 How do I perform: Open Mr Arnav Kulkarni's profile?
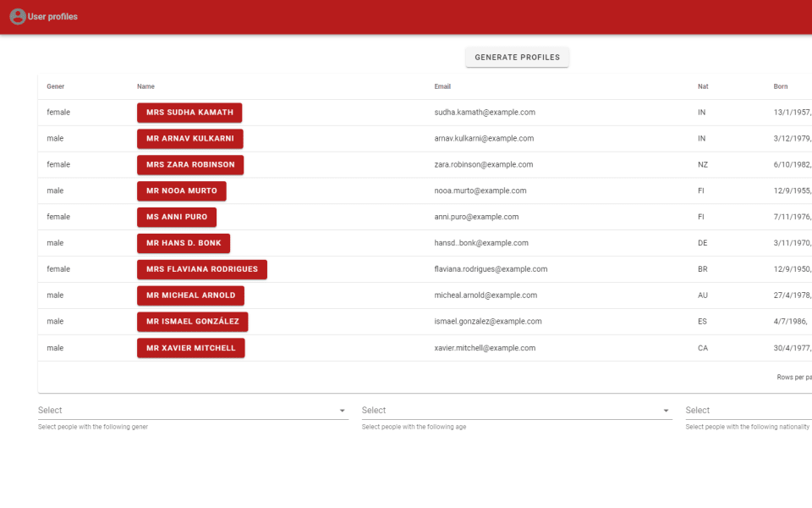(x=190, y=138)
